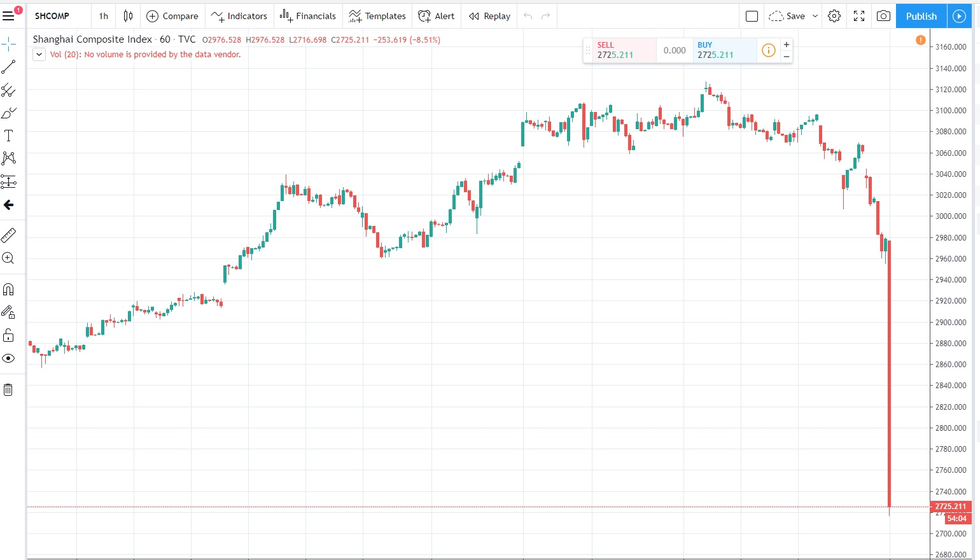Click the redo arrow

click(545, 16)
